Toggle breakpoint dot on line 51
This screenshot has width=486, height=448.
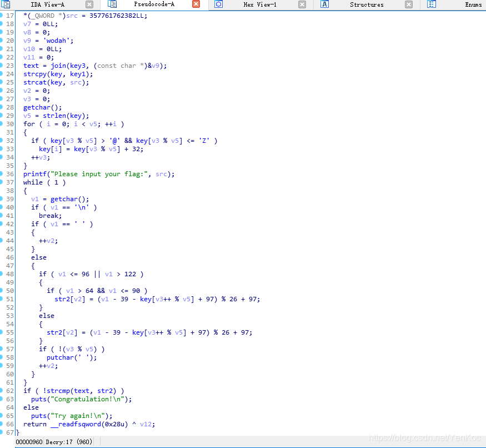(1, 299)
